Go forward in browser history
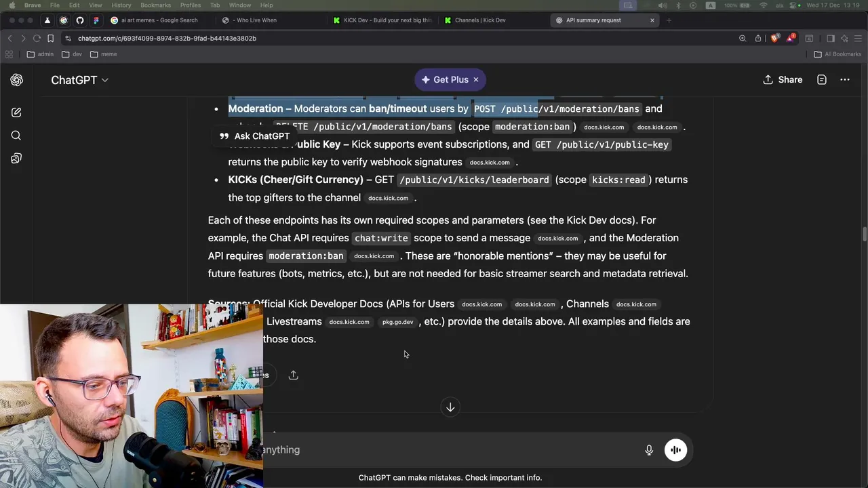This screenshot has width=868, height=488. (x=23, y=39)
